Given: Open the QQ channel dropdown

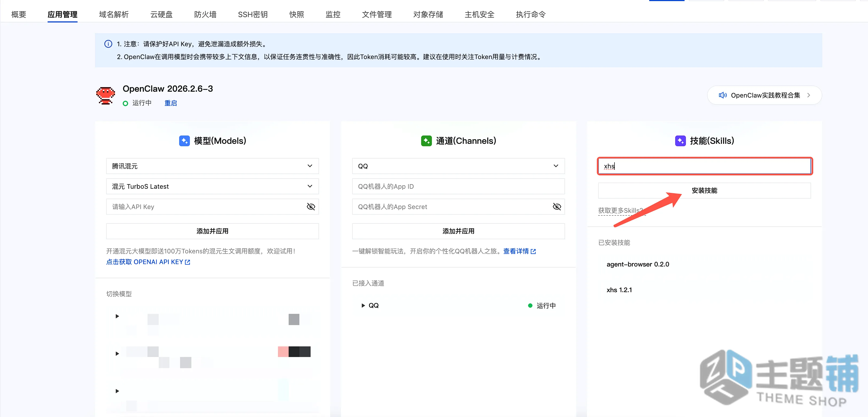Looking at the screenshot, I should (458, 166).
